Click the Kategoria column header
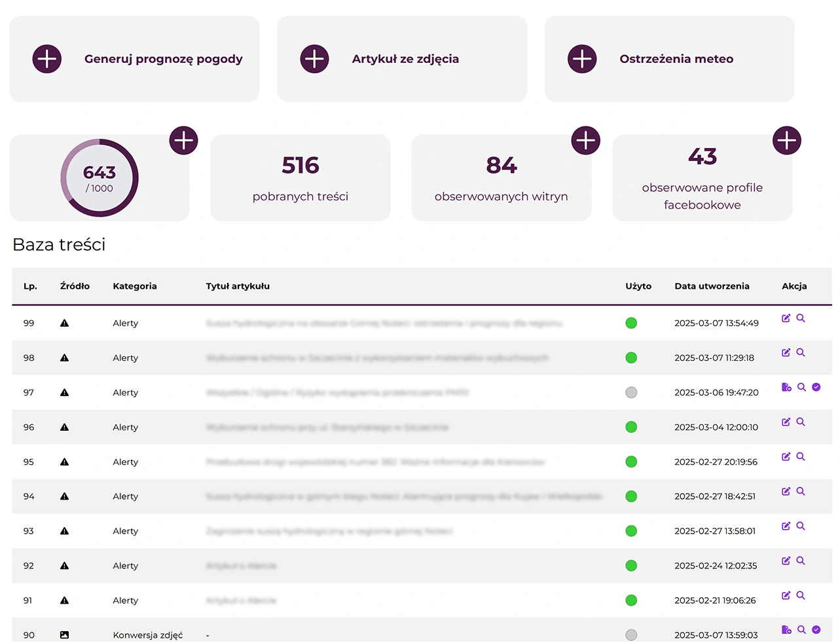This screenshot has width=840, height=643. [134, 286]
